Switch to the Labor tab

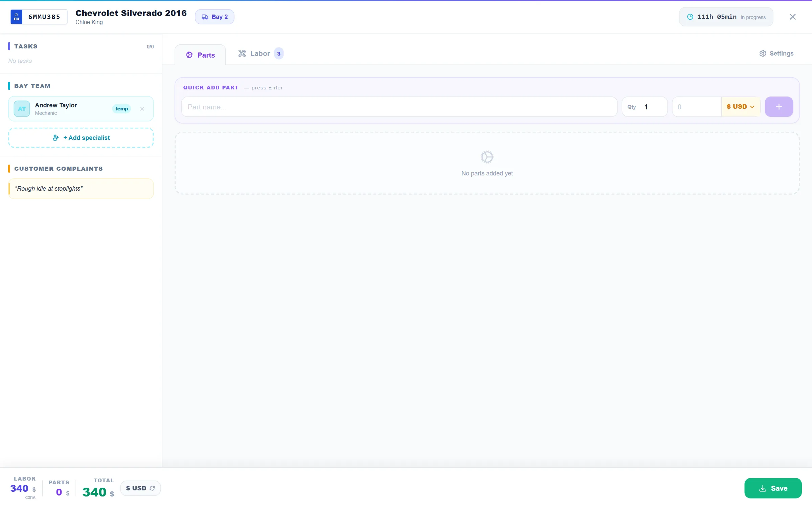[x=261, y=54]
